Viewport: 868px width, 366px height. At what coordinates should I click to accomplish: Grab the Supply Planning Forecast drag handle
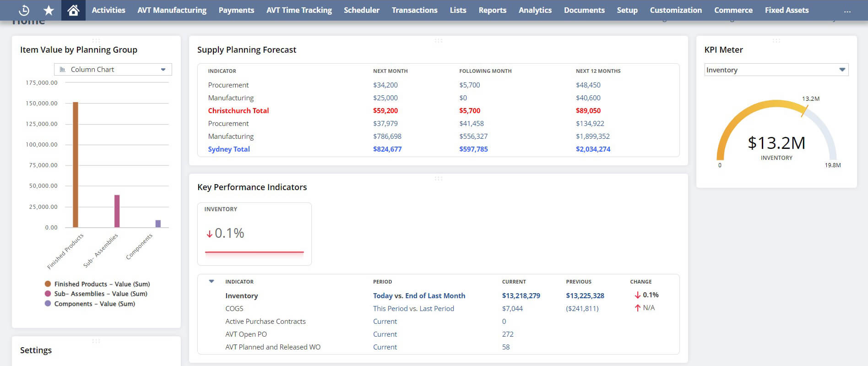click(x=438, y=41)
